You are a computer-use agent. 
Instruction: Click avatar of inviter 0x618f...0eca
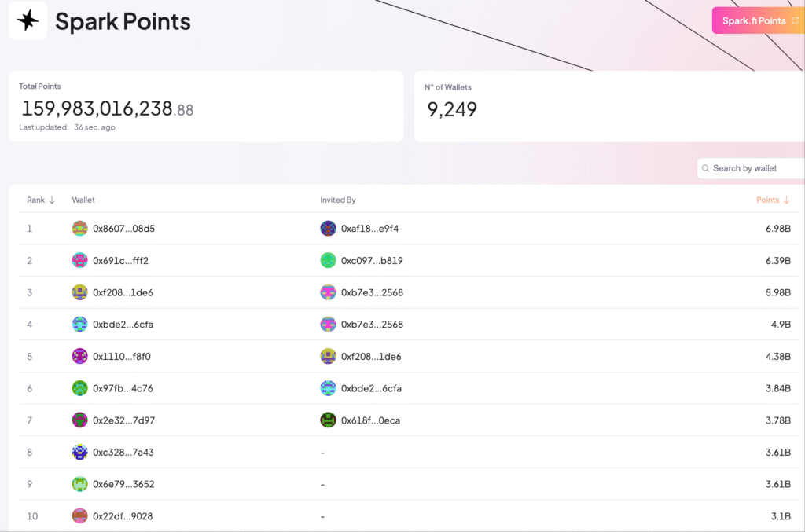328,420
